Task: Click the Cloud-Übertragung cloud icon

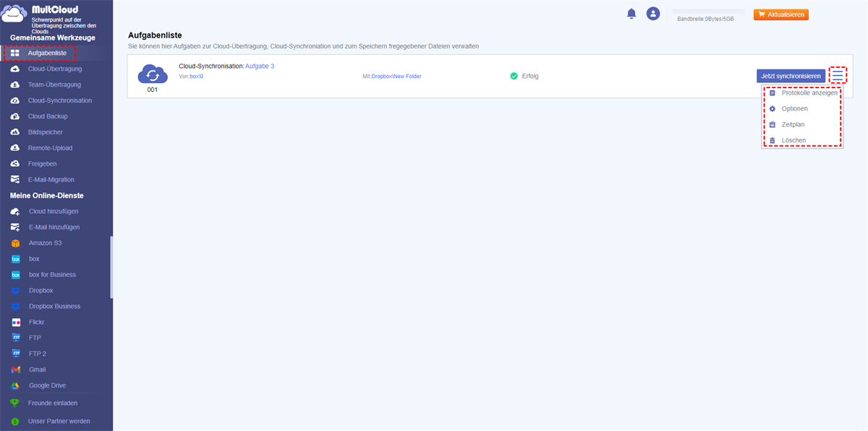Action: 15,69
